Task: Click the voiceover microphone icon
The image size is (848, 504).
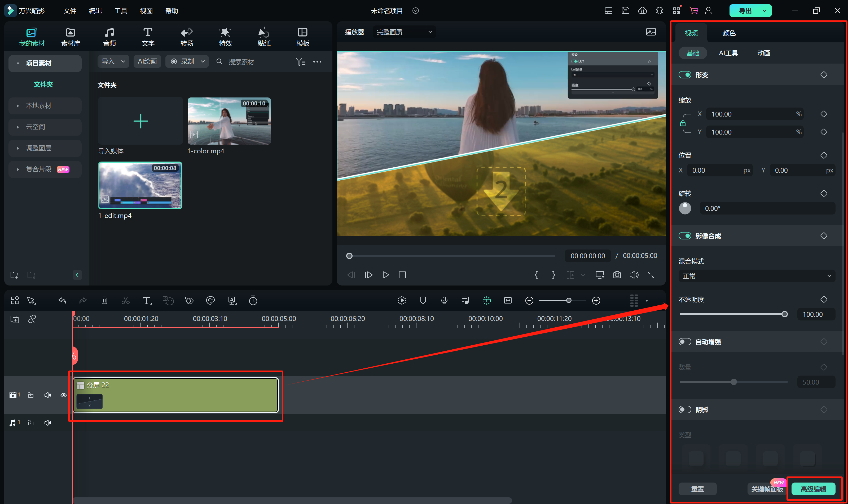Action: [x=444, y=301]
